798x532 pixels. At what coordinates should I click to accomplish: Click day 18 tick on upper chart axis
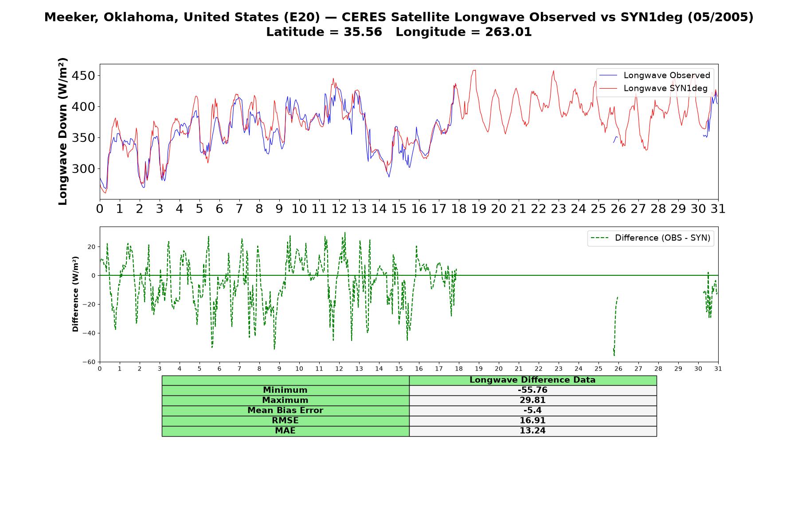(x=458, y=209)
